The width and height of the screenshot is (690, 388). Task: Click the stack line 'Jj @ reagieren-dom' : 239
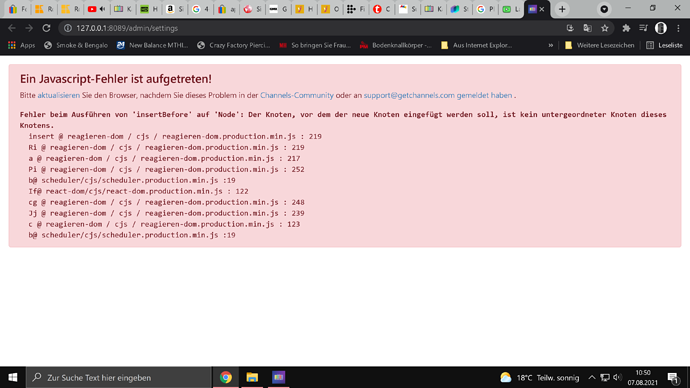point(166,213)
